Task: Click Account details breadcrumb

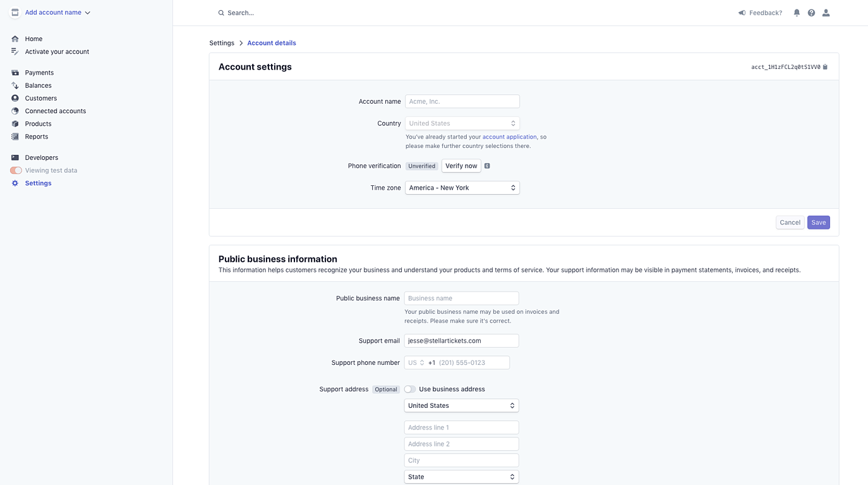Action: pyautogui.click(x=272, y=43)
